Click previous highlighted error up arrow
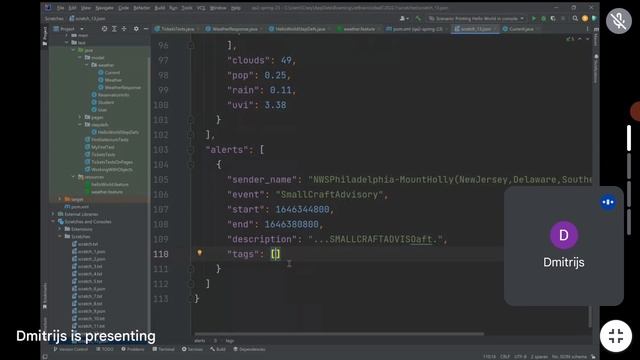Image resolution: width=640 pixels, height=360 pixels. pyautogui.click(x=580, y=39)
